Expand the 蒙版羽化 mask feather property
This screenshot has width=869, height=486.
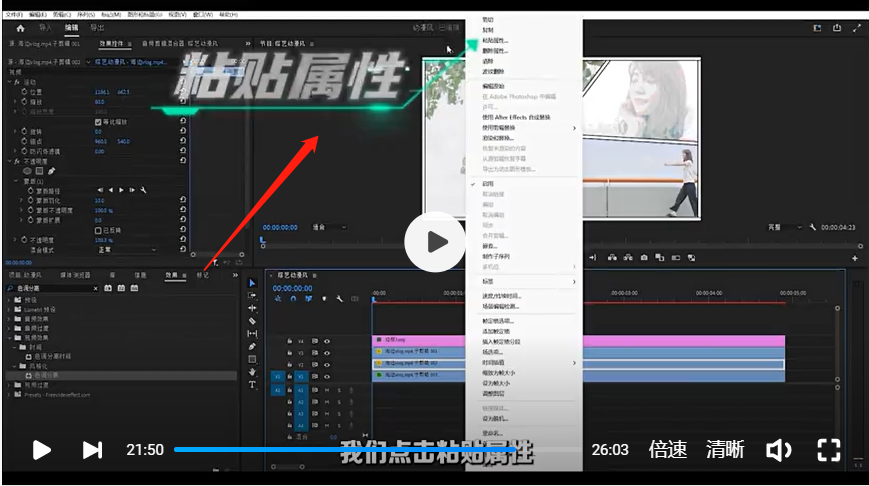click(x=22, y=201)
